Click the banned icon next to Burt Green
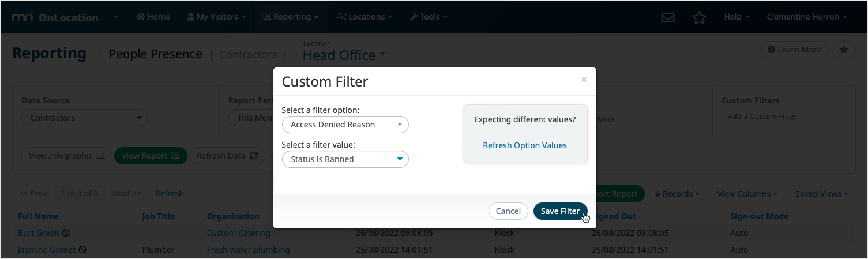Viewport: 868px width, 259px height. (x=66, y=233)
